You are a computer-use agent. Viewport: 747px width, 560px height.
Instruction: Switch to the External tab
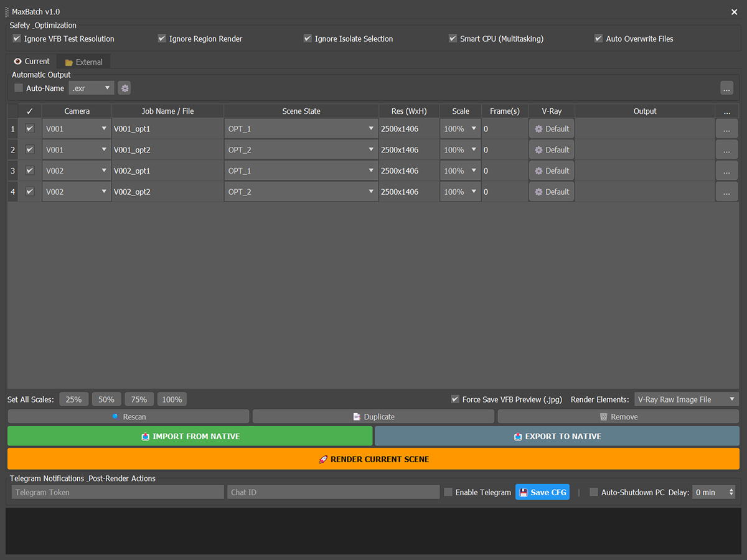coord(83,62)
